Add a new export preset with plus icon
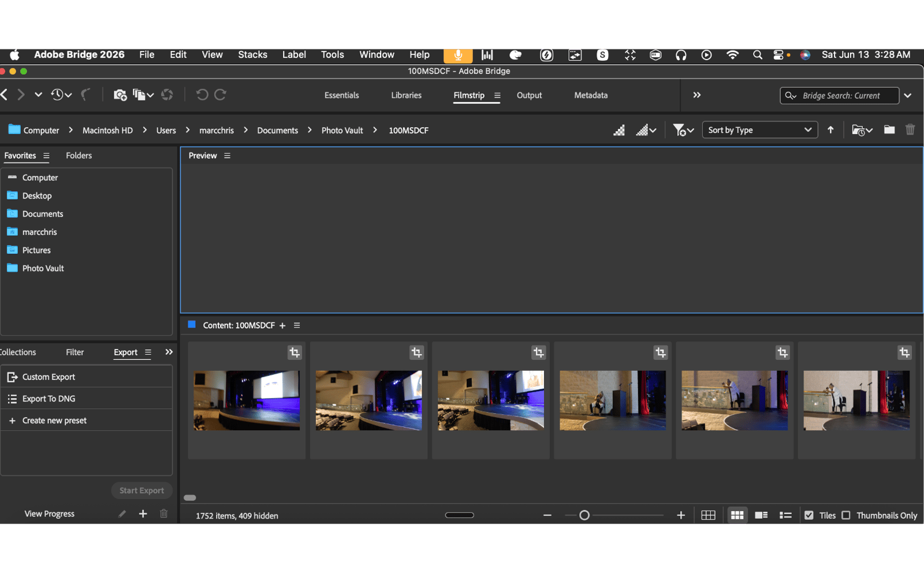Screen dimensions: 924x573 click(x=143, y=514)
